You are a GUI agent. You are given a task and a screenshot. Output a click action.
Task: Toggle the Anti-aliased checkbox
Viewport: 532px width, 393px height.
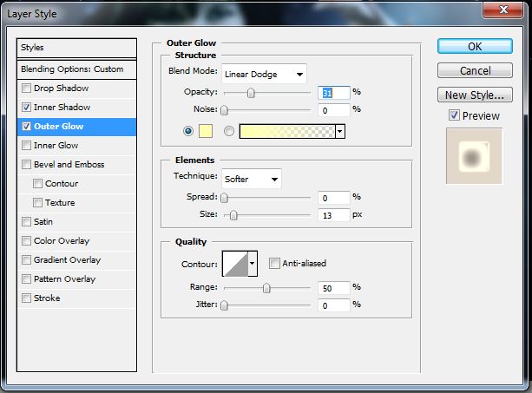[274, 263]
